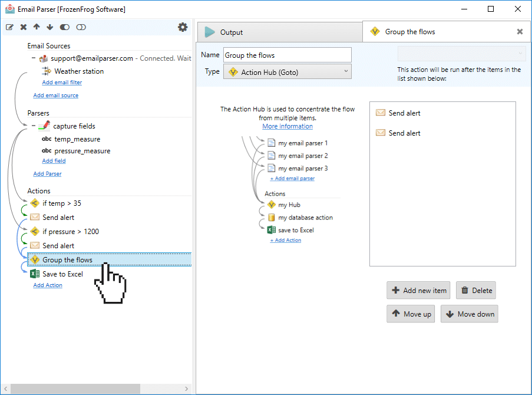Screen dimensions: 532x395
Task: Open the settings gear icon
Action: tap(183, 27)
